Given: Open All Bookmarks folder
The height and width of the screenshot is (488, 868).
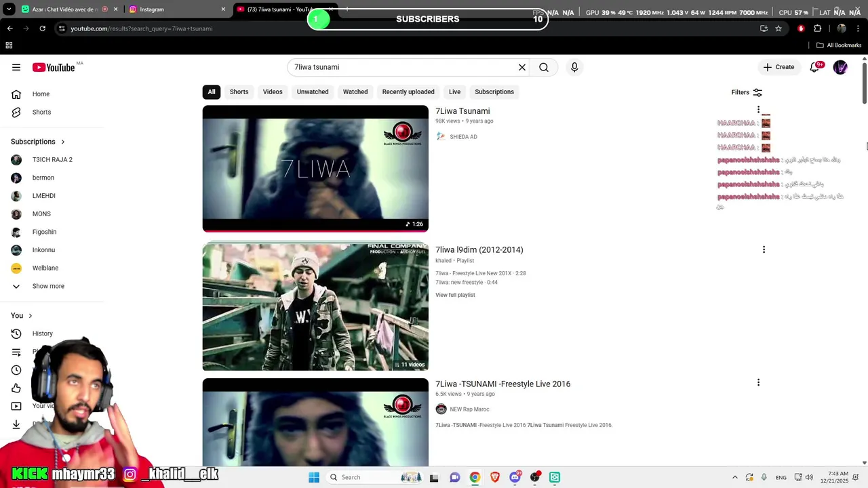Looking at the screenshot, I should click(839, 45).
